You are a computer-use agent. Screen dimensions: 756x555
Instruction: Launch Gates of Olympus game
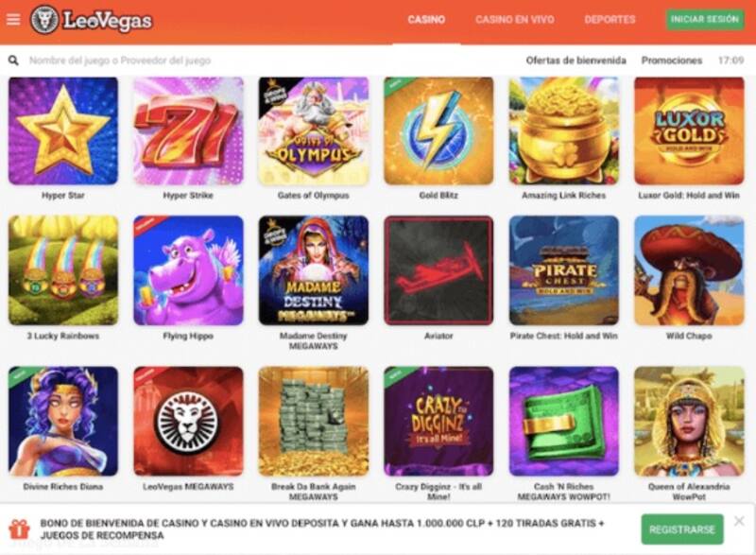314,130
